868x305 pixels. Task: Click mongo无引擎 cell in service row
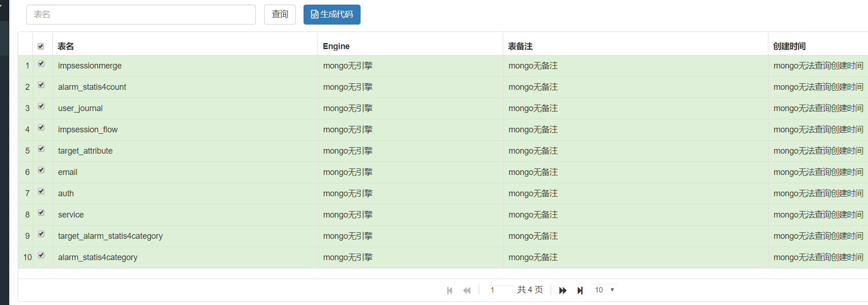348,215
